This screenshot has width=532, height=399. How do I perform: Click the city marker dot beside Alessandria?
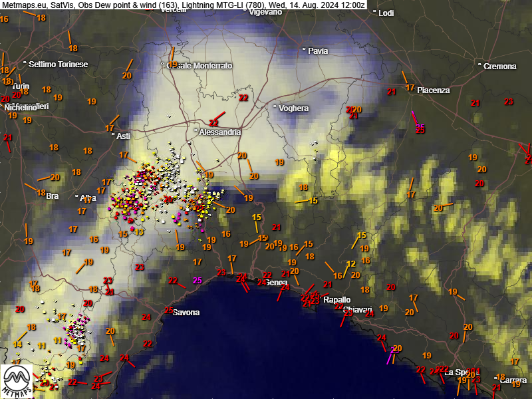pyautogui.click(x=196, y=131)
